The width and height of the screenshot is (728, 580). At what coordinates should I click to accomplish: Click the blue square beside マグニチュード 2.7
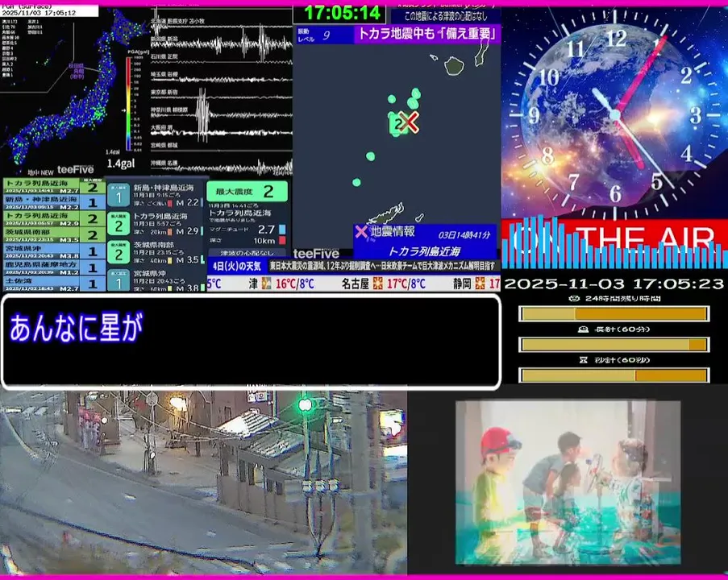tap(282, 230)
